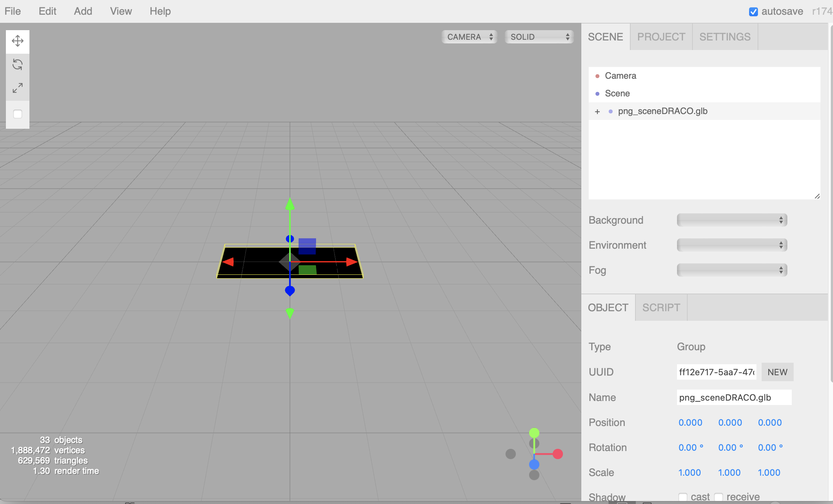Image resolution: width=833 pixels, height=504 pixels.
Task: Open the Edit menu
Action: pyautogui.click(x=47, y=11)
